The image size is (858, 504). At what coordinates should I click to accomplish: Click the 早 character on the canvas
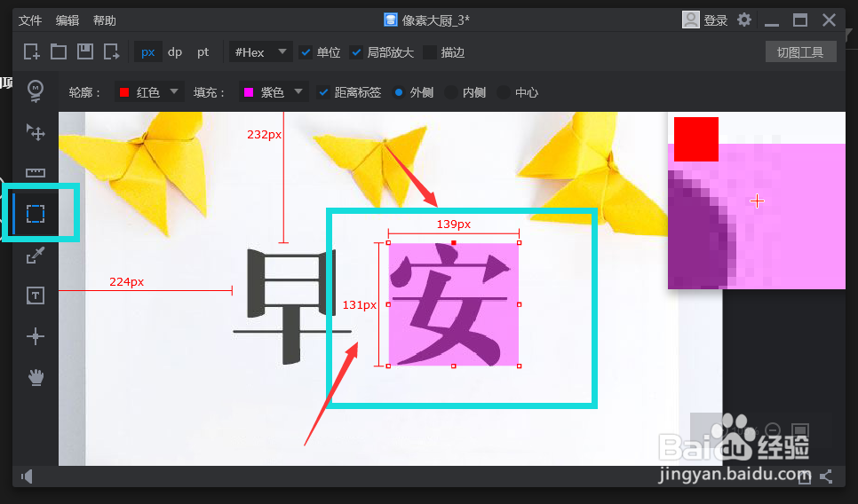291,306
